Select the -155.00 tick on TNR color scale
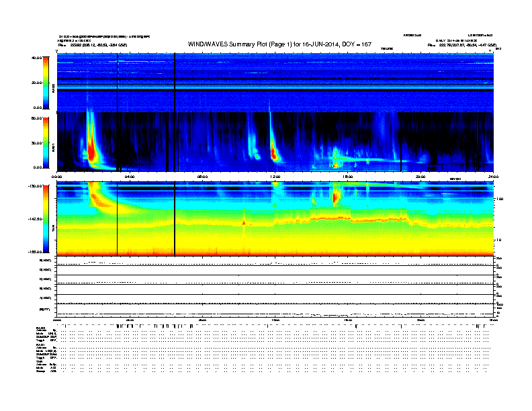The image size is (532, 411). click(36, 252)
